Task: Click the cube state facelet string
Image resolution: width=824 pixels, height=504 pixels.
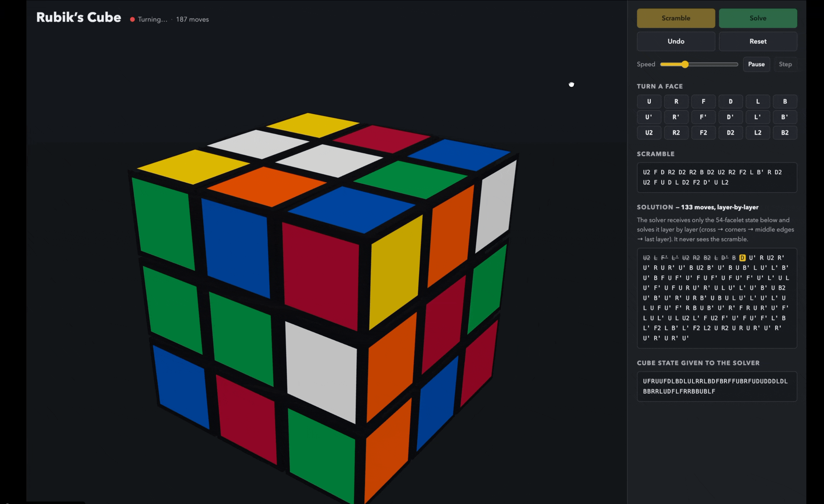Action: 717,386
